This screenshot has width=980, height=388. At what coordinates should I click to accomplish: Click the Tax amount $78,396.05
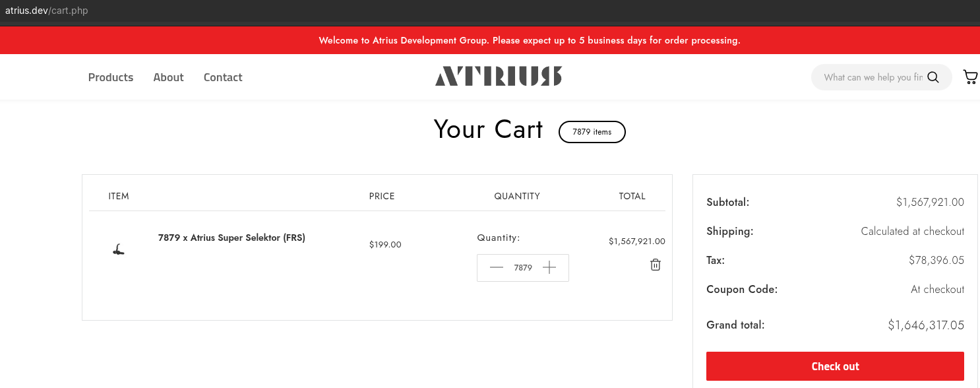tap(936, 261)
